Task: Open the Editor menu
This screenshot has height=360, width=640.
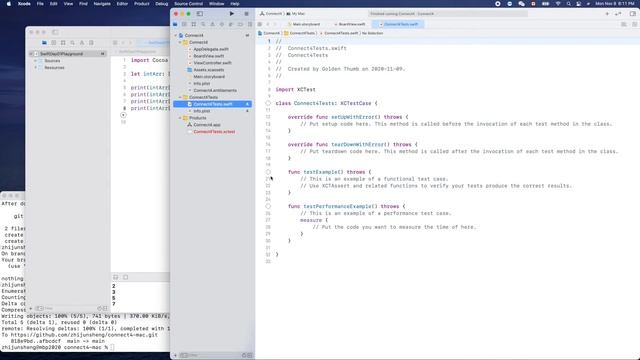Action: pos(122,4)
